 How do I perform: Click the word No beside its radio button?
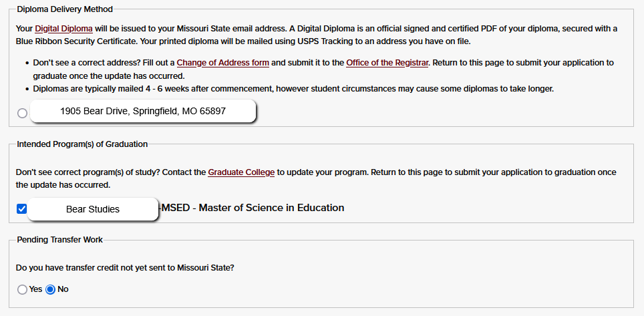point(63,289)
